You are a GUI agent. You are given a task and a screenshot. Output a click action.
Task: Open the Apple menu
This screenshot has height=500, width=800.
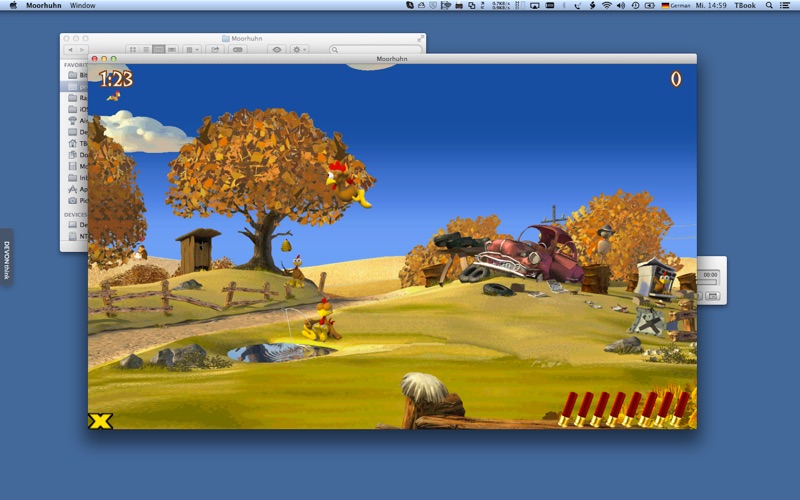[x=13, y=5]
